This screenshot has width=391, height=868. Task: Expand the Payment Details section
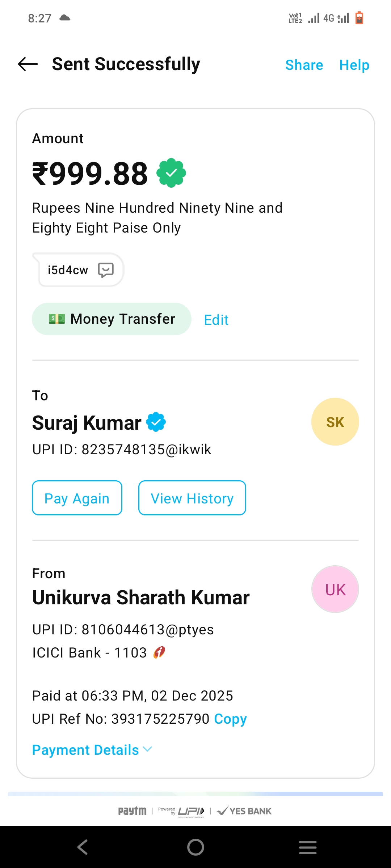point(92,750)
